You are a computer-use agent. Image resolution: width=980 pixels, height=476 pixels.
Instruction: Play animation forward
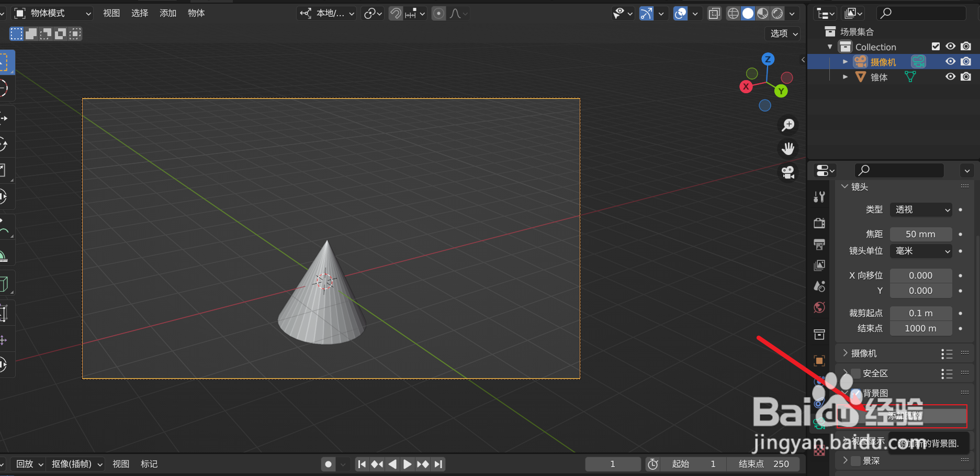coord(407,464)
